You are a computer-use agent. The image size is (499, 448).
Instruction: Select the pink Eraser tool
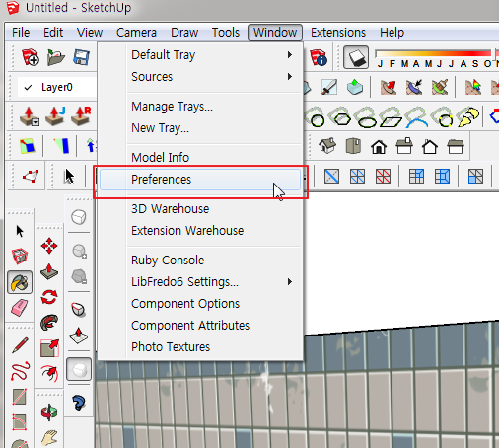click(x=20, y=308)
